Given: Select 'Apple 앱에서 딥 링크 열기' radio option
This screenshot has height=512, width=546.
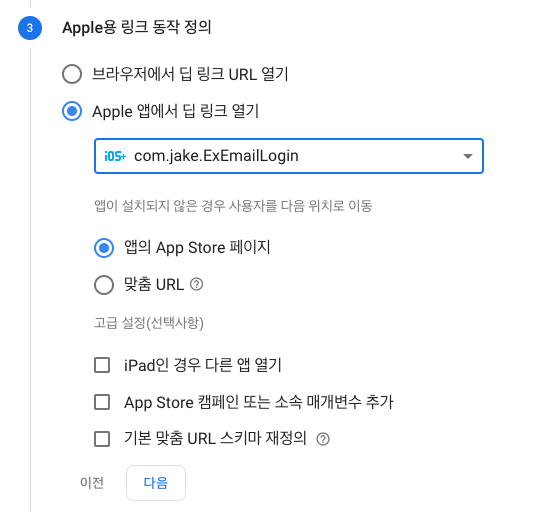Looking at the screenshot, I should (72, 111).
